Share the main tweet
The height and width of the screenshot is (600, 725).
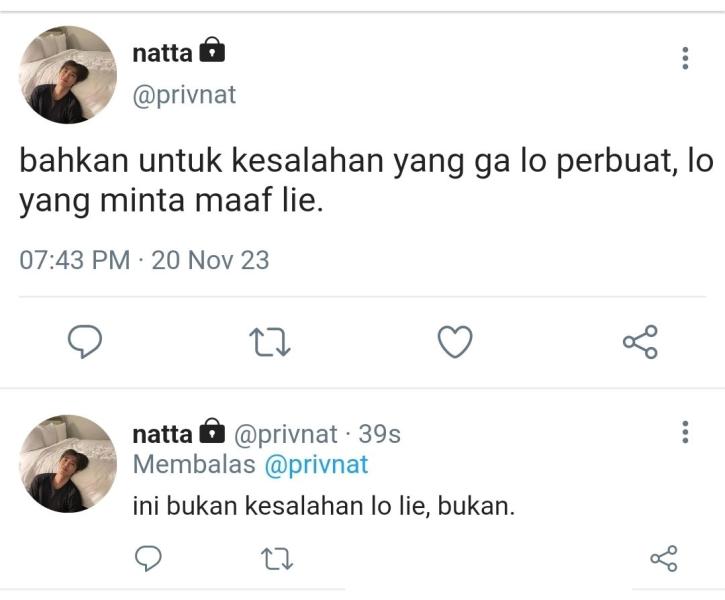click(640, 342)
